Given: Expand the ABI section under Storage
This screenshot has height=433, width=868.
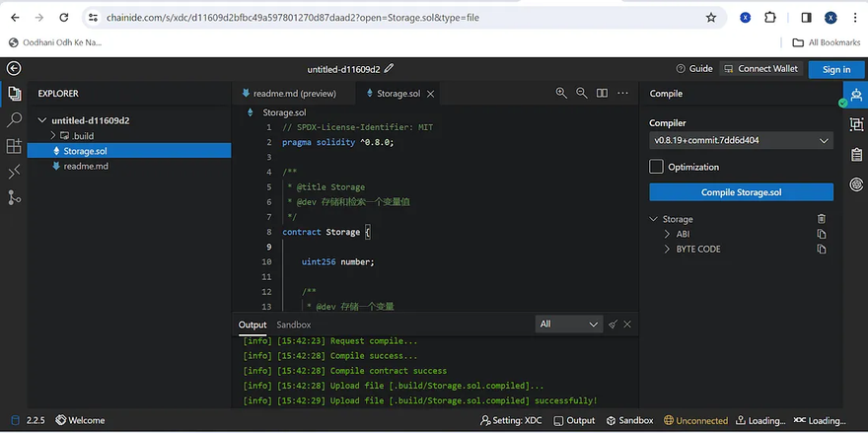Looking at the screenshot, I should [683, 235].
